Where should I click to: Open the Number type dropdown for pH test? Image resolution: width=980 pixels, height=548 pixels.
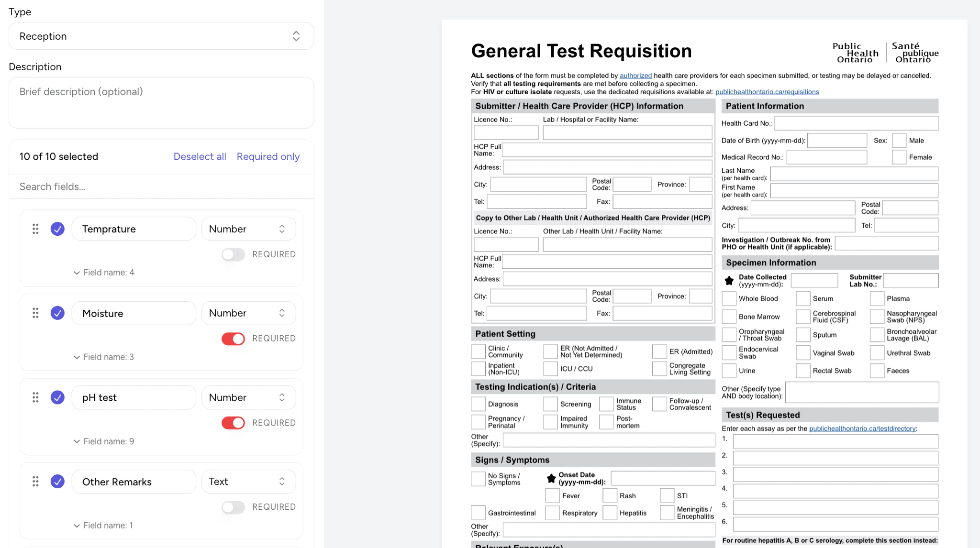pyautogui.click(x=248, y=397)
